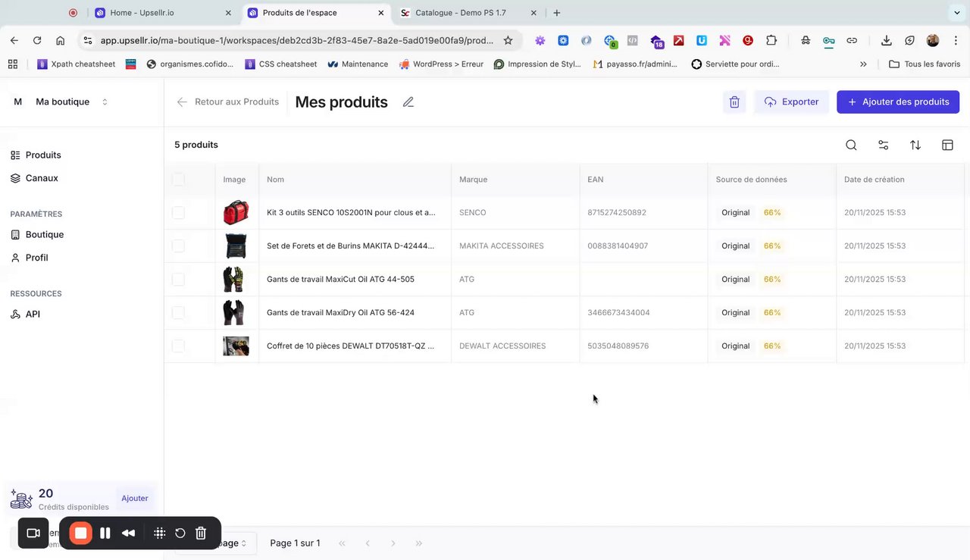
Task: Bookmark this page with the star icon
Action: (508, 40)
